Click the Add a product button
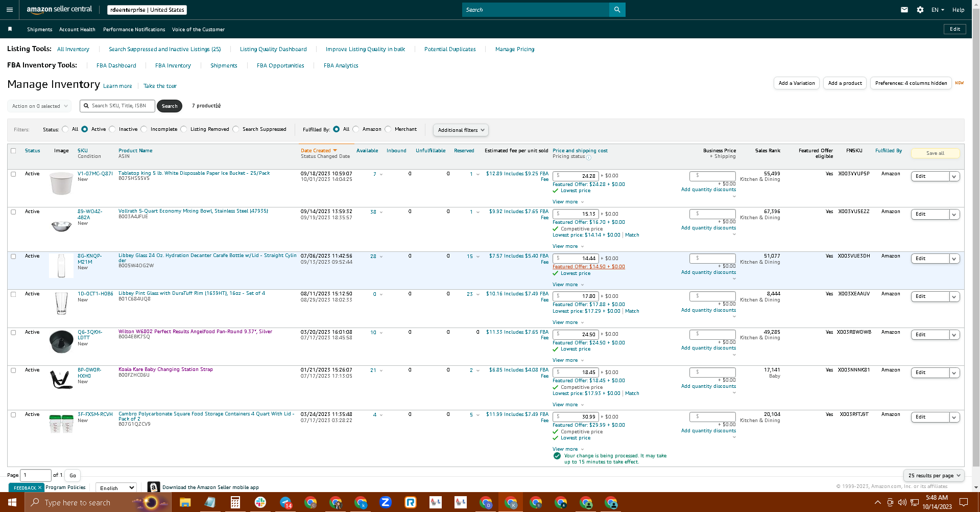This screenshot has height=512, width=980. 845,83
